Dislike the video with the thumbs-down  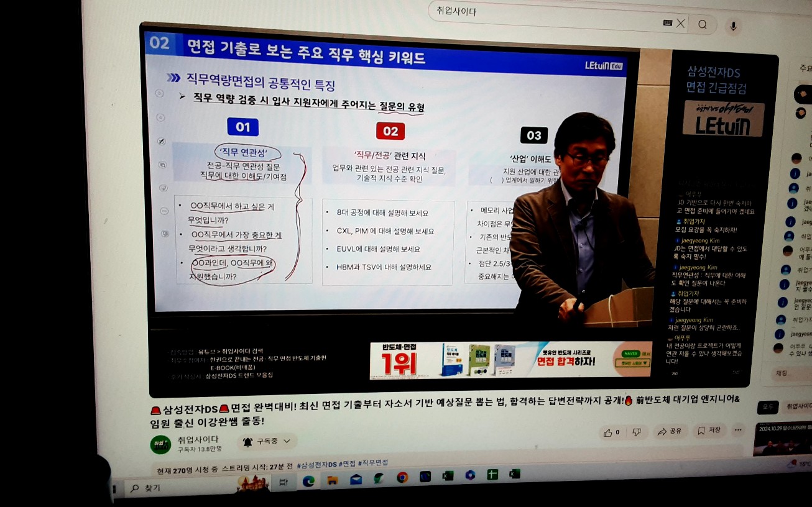[x=637, y=432]
